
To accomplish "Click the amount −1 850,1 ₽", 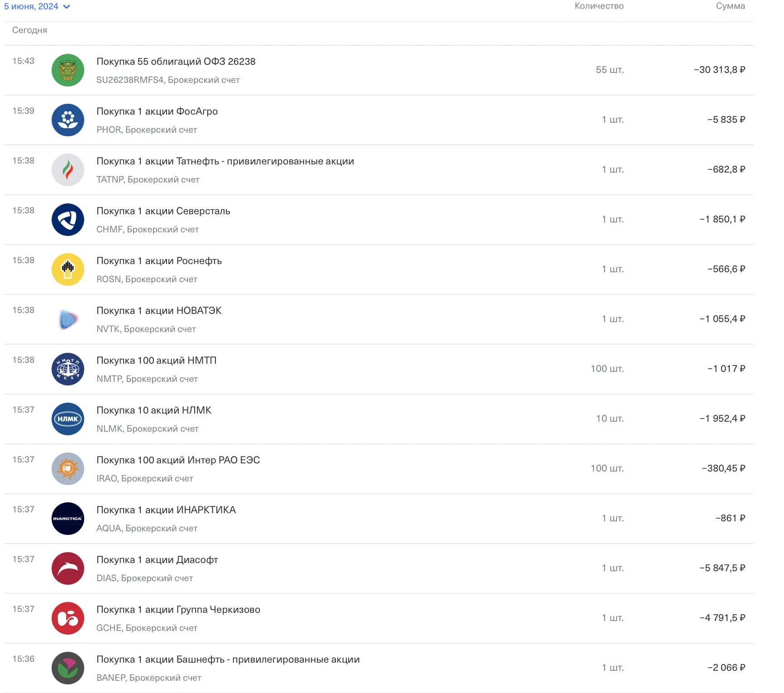I will (722, 219).
